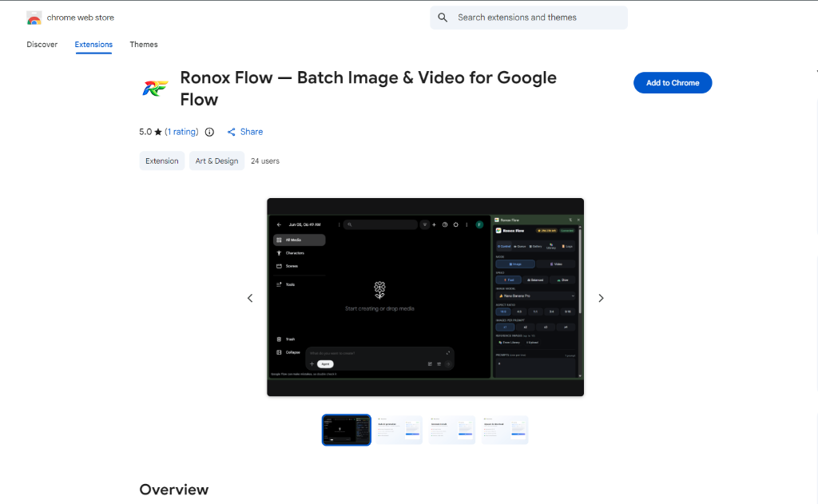Click the Chrome Web Store logo

pos(34,18)
